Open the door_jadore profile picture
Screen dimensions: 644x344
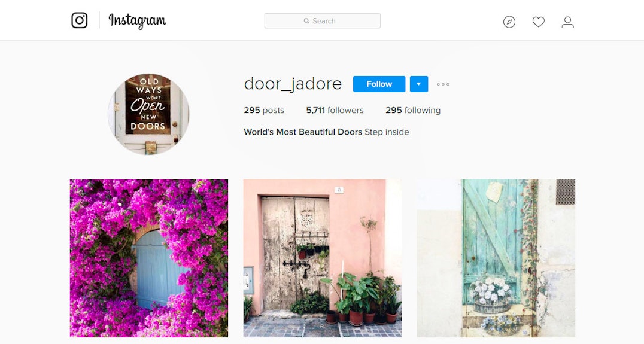pos(148,114)
